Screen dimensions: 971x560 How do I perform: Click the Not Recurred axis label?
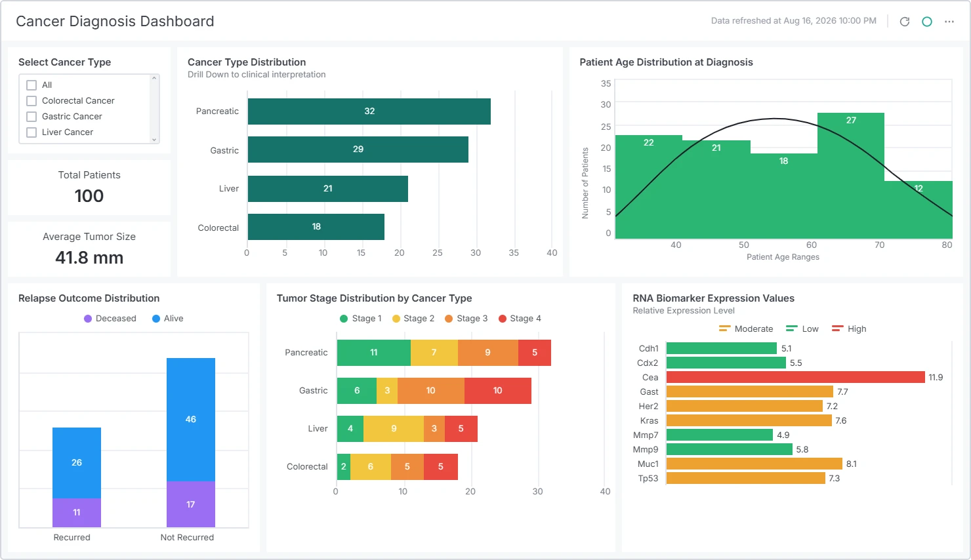coord(187,538)
